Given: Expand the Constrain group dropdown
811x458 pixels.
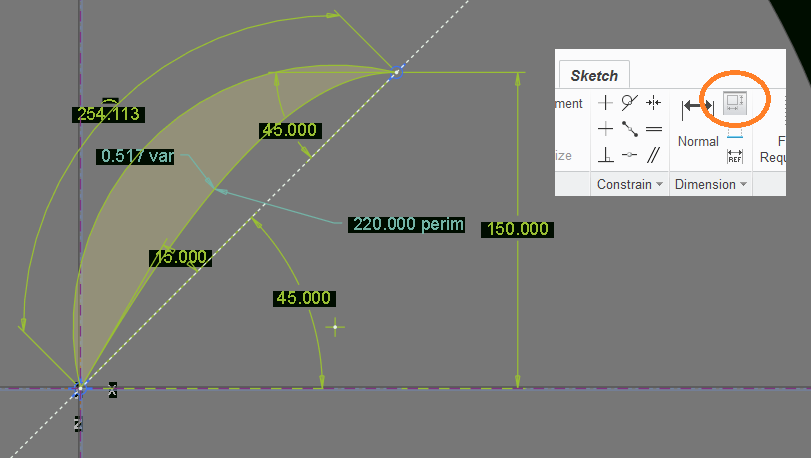Looking at the screenshot, I should 629,184.
